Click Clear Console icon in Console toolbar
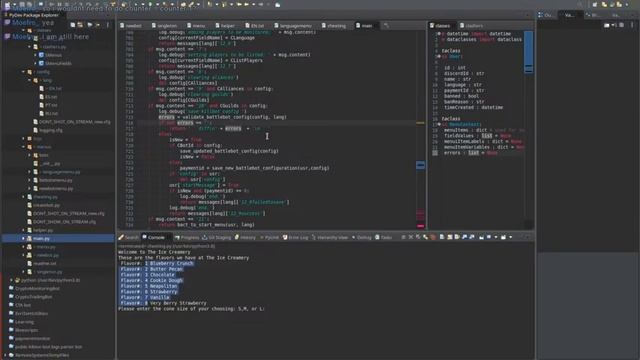 (x=442, y=237)
